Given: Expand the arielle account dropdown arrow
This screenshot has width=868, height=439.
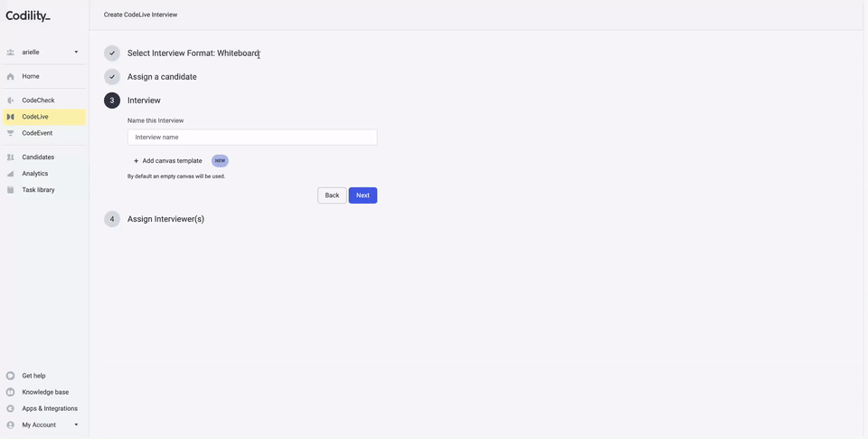Looking at the screenshot, I should (76, 52).
